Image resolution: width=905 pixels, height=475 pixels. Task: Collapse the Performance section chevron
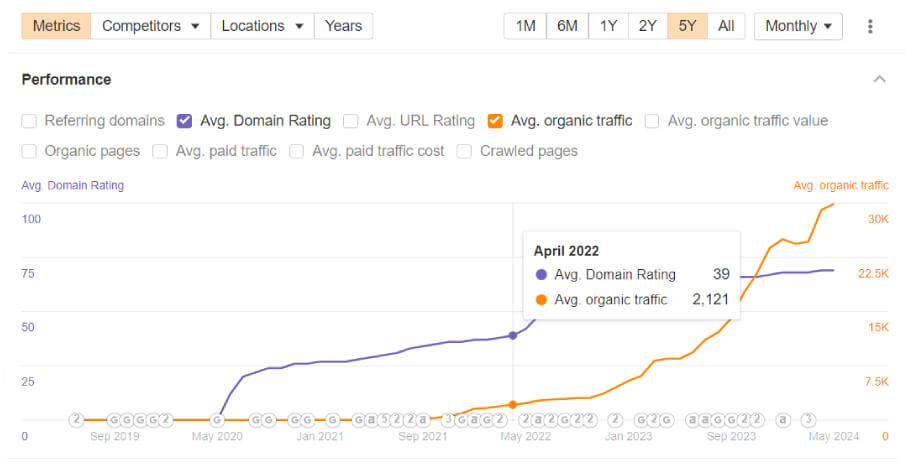click(879, 79)
